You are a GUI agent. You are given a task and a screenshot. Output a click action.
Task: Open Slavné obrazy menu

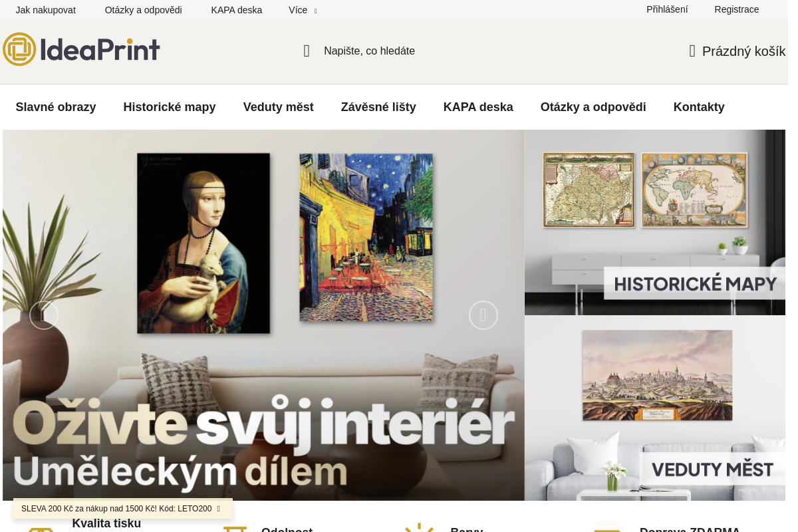coord(56,107)
